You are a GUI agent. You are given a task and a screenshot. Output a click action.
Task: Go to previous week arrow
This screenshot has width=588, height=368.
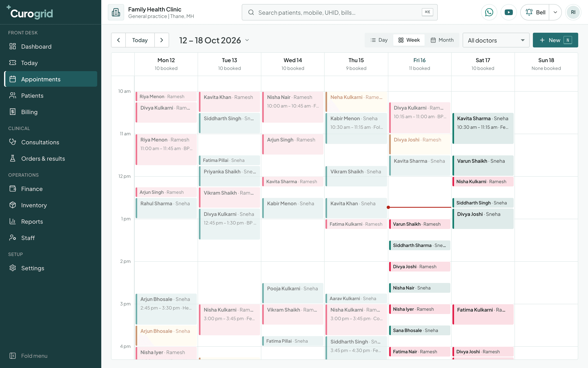click(118, 40)
